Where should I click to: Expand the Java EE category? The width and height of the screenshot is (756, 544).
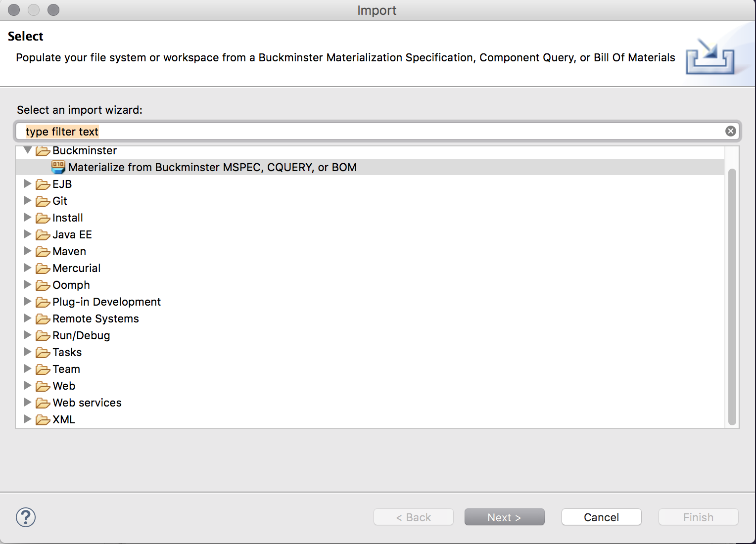pos(28,234)
